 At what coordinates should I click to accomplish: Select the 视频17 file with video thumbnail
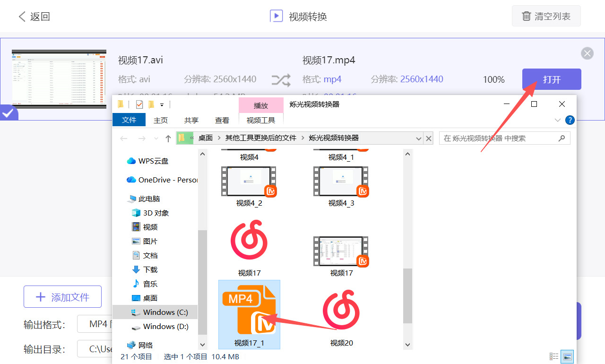341,256
